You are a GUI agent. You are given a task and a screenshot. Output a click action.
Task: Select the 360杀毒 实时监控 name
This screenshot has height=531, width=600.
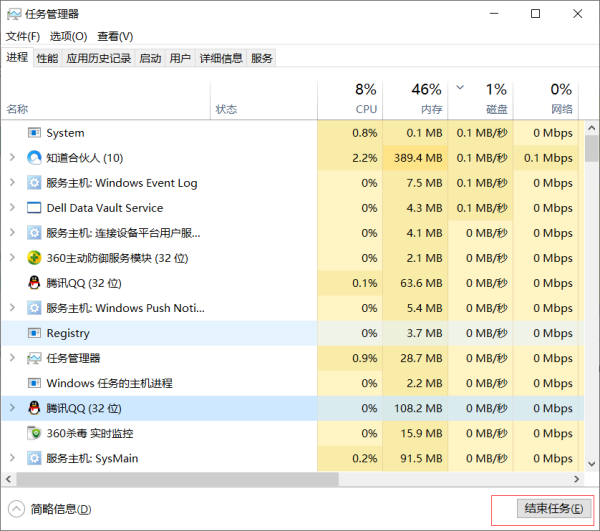(x=90, y=433)
